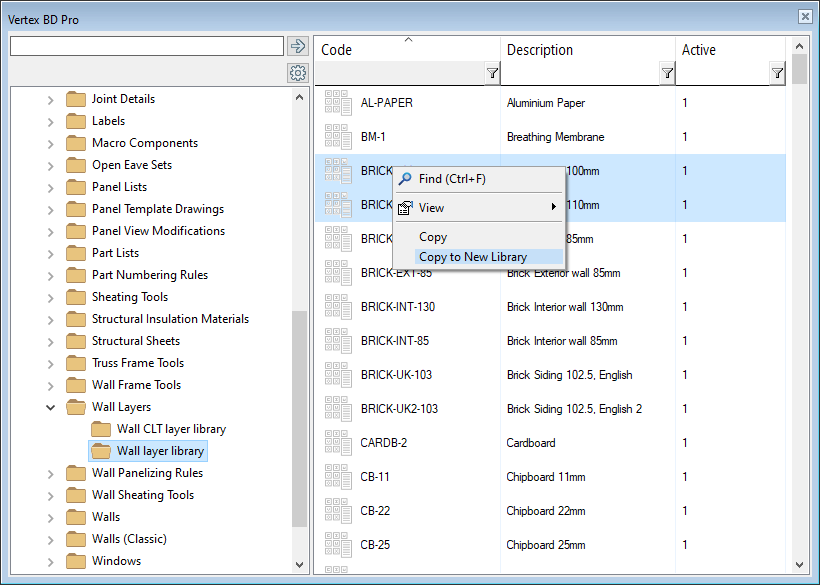Image resolution: width=820 pixels, height=585 pixels.
Task: Click the material icon beside CARDB-2
Action: coord(337,442)
